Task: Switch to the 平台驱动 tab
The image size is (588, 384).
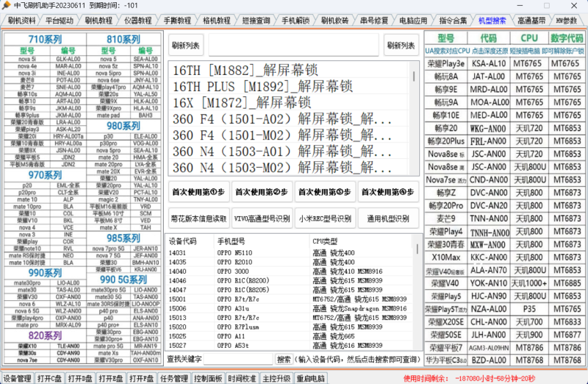Action: pos(60,21)
